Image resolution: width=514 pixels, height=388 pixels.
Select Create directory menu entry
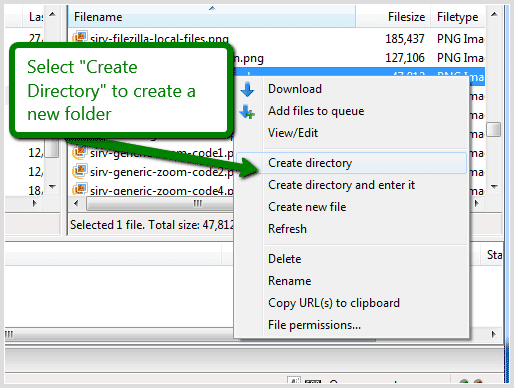coord(351,163)
